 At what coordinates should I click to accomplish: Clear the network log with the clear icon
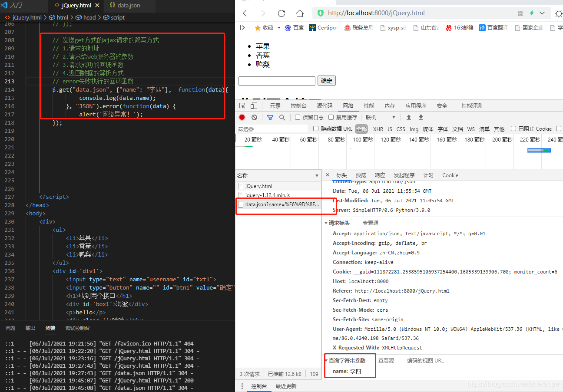pyautogui.click(x=254, y=117)
